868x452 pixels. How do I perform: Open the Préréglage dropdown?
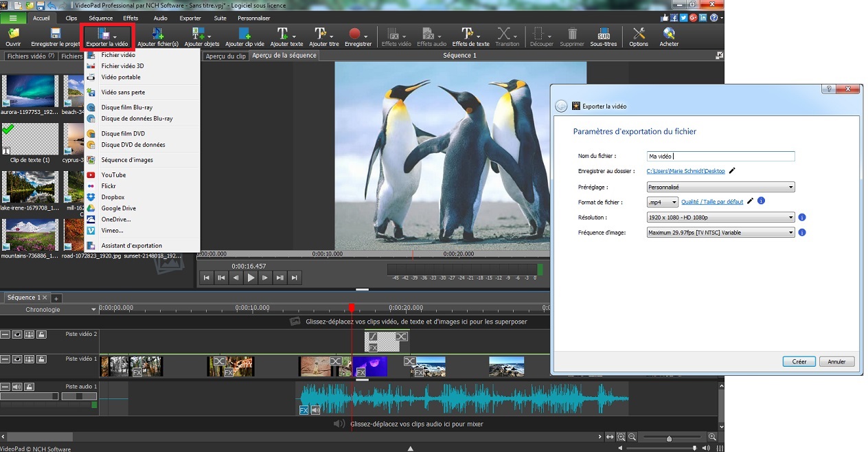click(720, 187)
